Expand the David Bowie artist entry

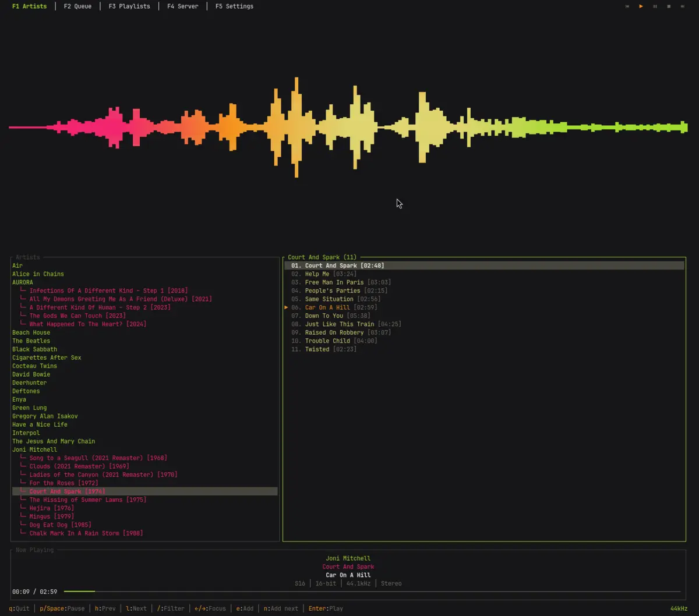pos(31,374)
